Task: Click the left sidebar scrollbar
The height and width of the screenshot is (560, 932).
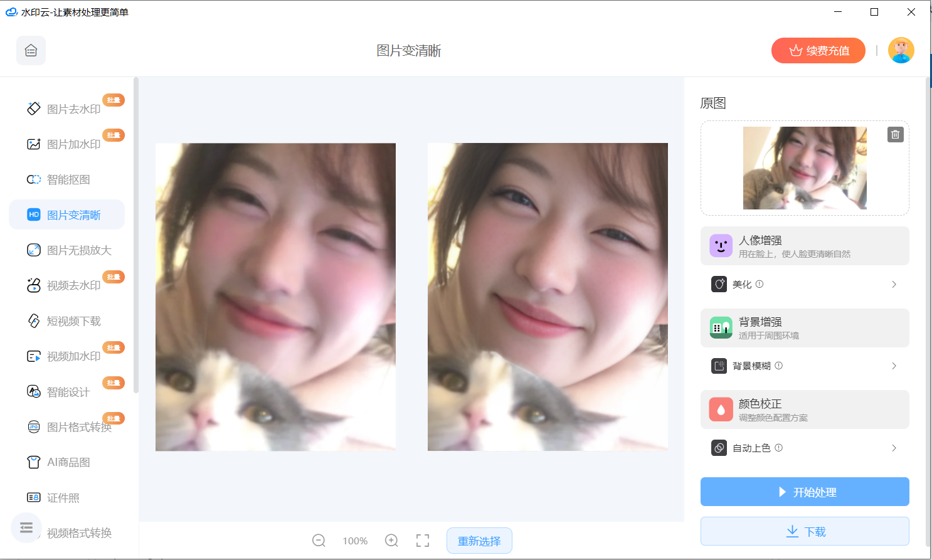Action: tap(136, 235)
